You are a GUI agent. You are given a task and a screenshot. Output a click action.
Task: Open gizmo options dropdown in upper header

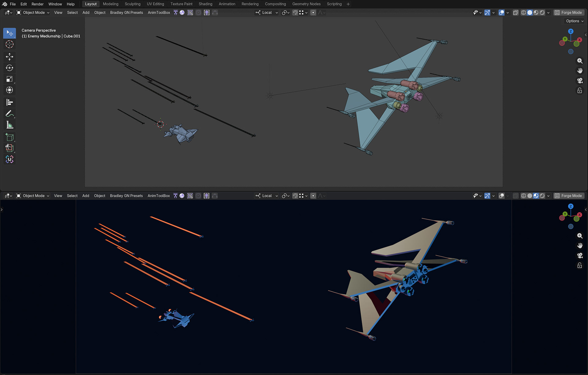pos(493,13)
